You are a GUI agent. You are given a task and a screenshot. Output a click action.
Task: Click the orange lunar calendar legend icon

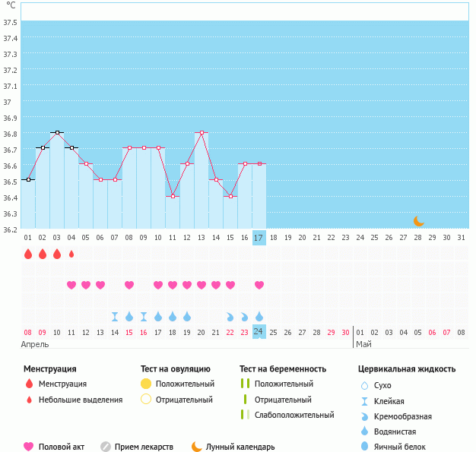point(197,447)
